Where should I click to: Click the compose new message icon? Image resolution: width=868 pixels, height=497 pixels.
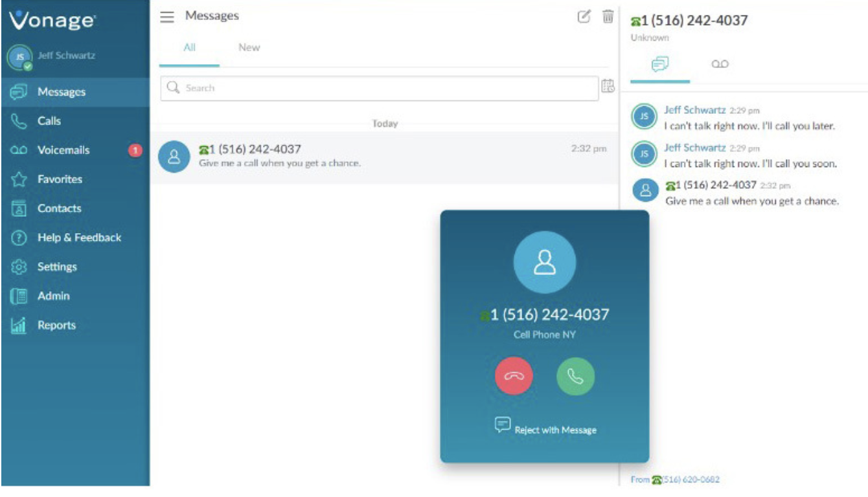click(584, 17)
